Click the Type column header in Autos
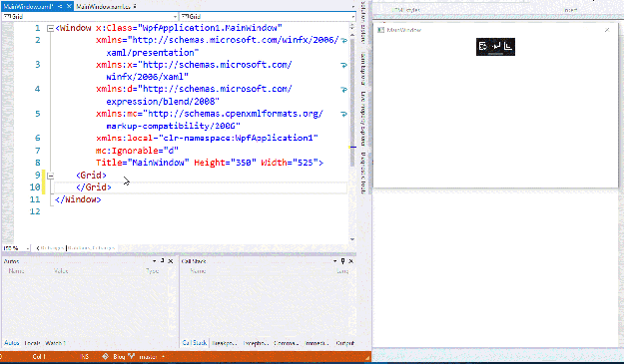Image resolution: width=624 pixels, height=364 pixels. [153, 271]
